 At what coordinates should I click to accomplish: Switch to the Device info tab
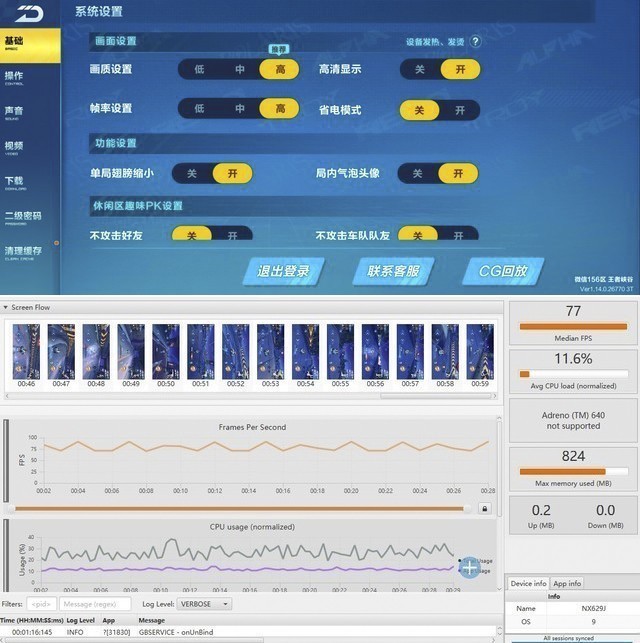[528, 583]
